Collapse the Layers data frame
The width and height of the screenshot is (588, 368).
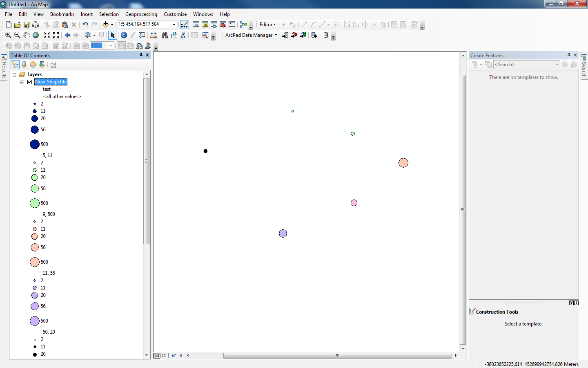14,75
